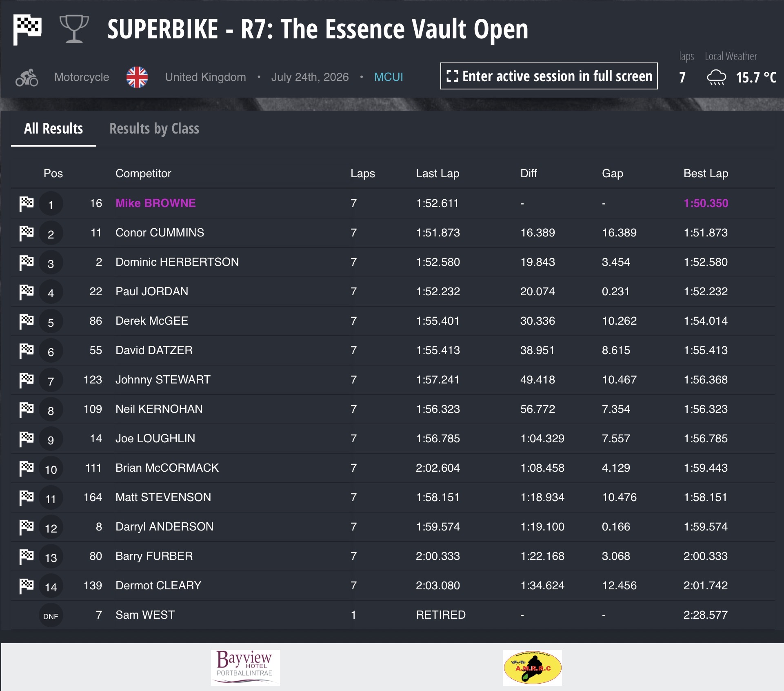This screenshot has height=691, width=784.
Task: Click finish flag icon for Matt STEVENSON
Action: [27, 497]
